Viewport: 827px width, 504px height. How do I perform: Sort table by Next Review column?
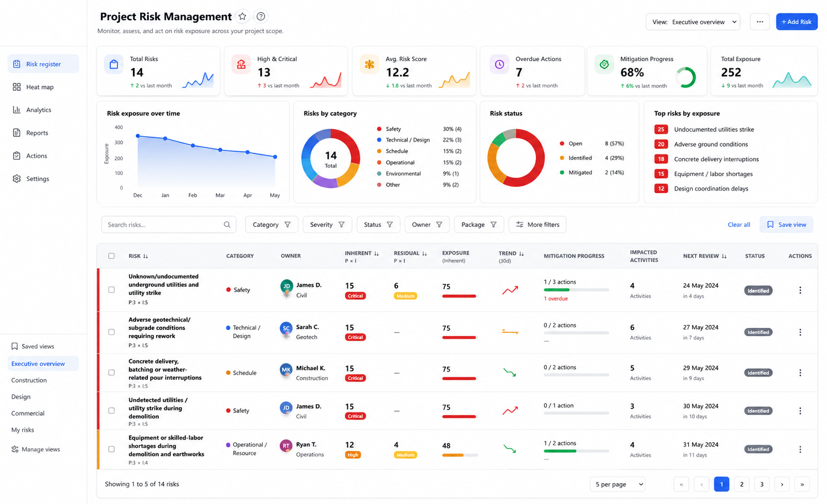coord(704,256)
